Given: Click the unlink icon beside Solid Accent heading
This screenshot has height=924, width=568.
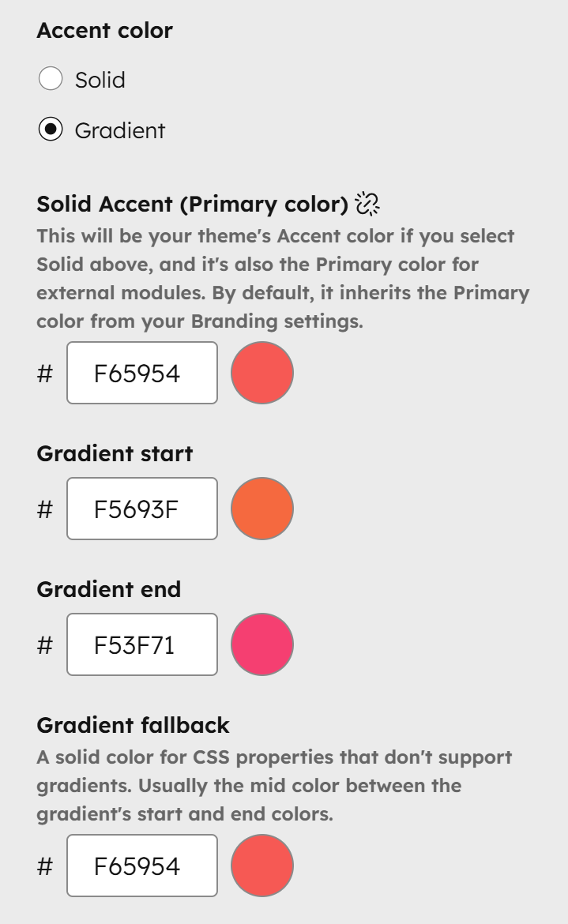Looking at the screenshot, I should click(x=367, y=204).
